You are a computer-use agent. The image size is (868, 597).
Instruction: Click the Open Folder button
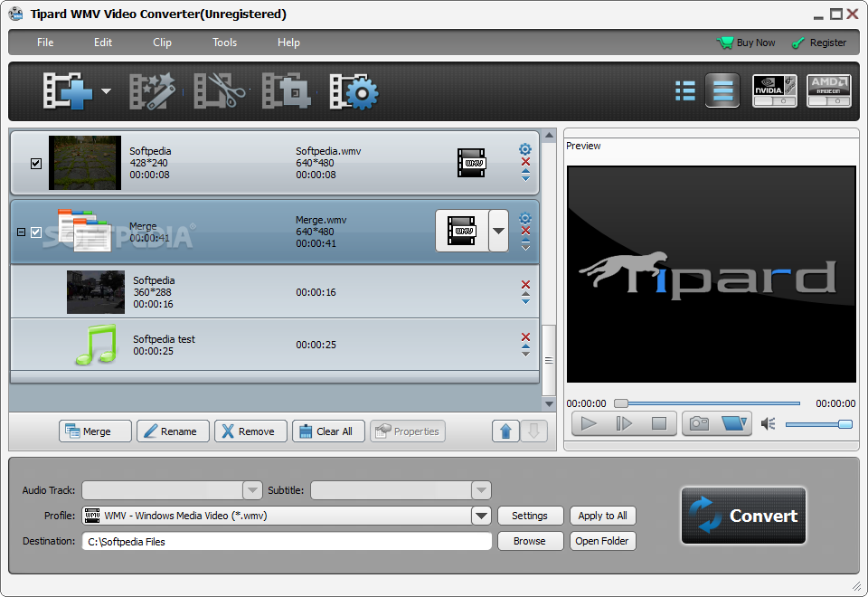pyautogui.click(x=603, y=541)
